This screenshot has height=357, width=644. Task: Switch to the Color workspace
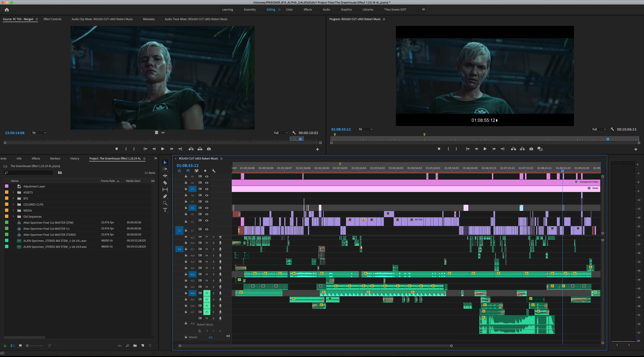click(x=289, y=10)
